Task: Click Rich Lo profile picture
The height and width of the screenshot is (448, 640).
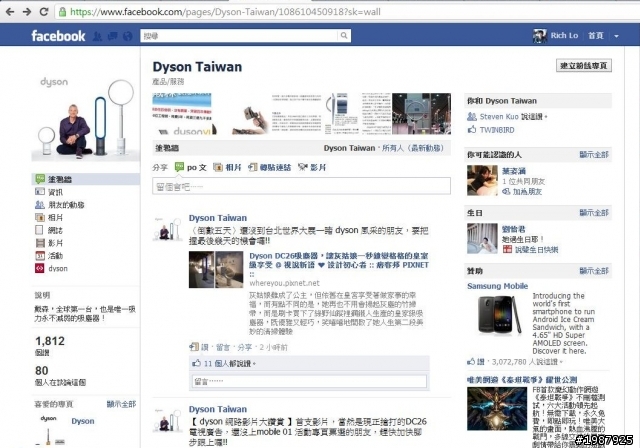Action: [x=539, y=36]
